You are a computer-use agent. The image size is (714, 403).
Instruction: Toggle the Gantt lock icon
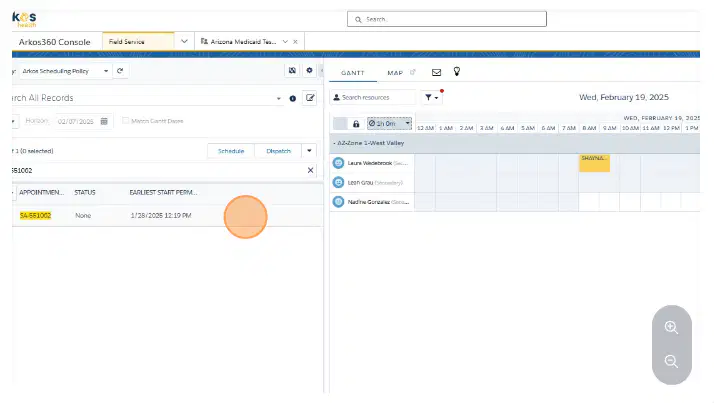[x=356, y=123]
